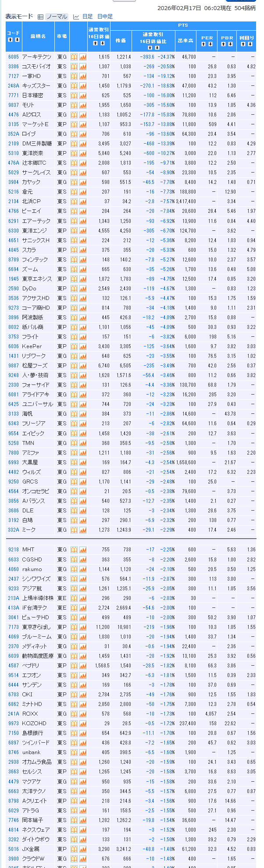Switch display mode to ノーマル
Viewport: 264px width, 868px height.
[57, 17]
